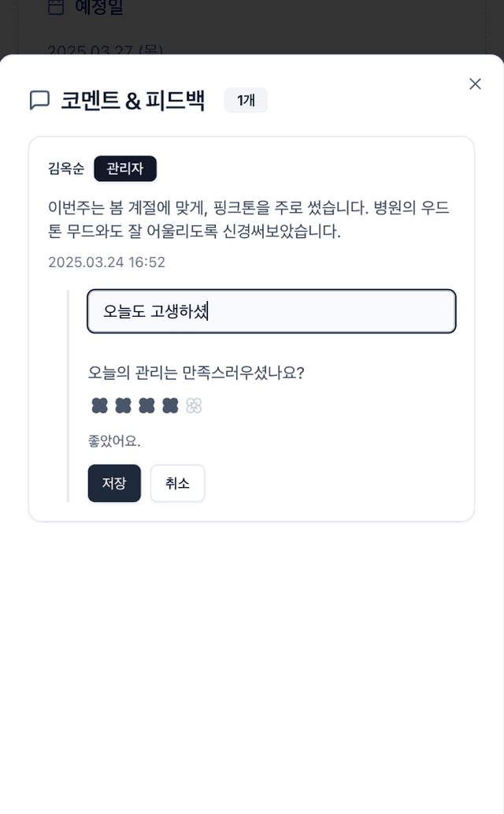Click the 1개 comment count badge
Screen dimensions: 504x814
246,100
